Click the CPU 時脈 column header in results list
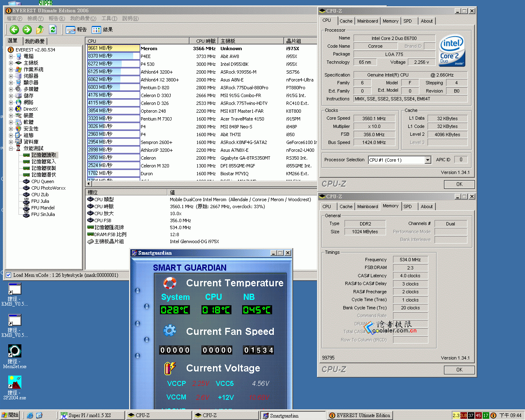 click(204, 41)
